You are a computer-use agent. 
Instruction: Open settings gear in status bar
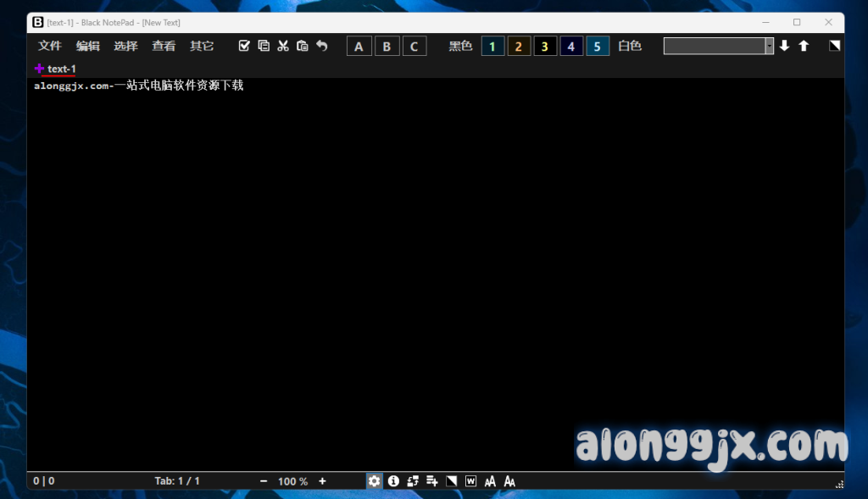(374, 481)
